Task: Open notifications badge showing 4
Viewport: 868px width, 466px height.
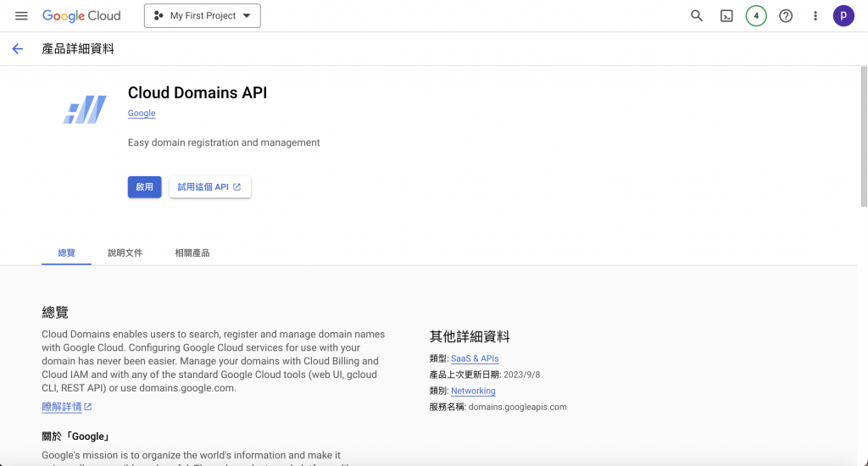Action: [756, 15]
